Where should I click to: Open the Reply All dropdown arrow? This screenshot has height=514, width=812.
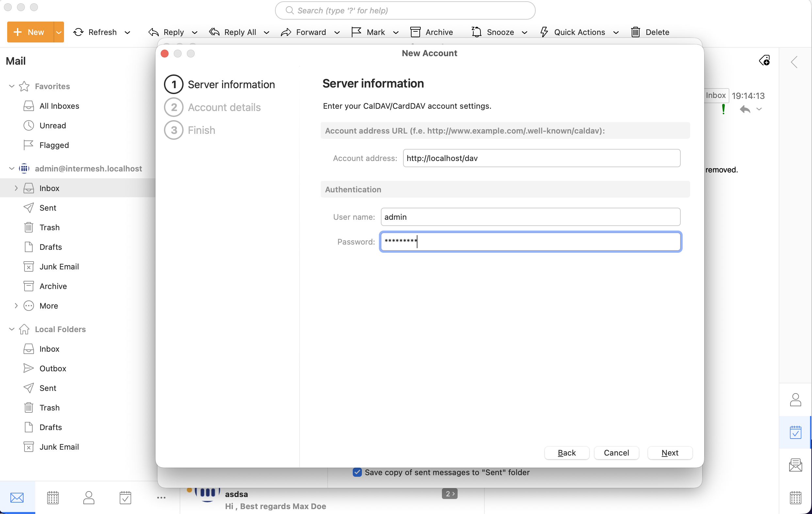(267, 32)
